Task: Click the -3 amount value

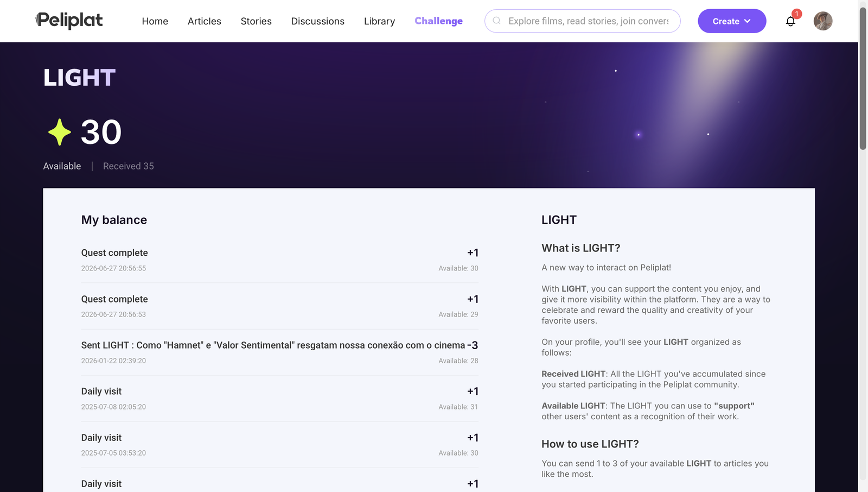Action: [x=473, y=345]
